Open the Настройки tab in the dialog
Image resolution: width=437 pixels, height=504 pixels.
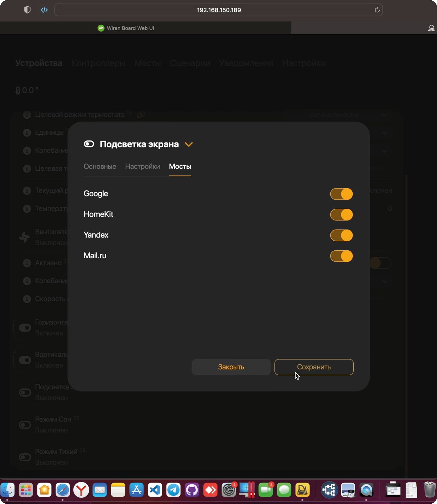coord(143,166)
